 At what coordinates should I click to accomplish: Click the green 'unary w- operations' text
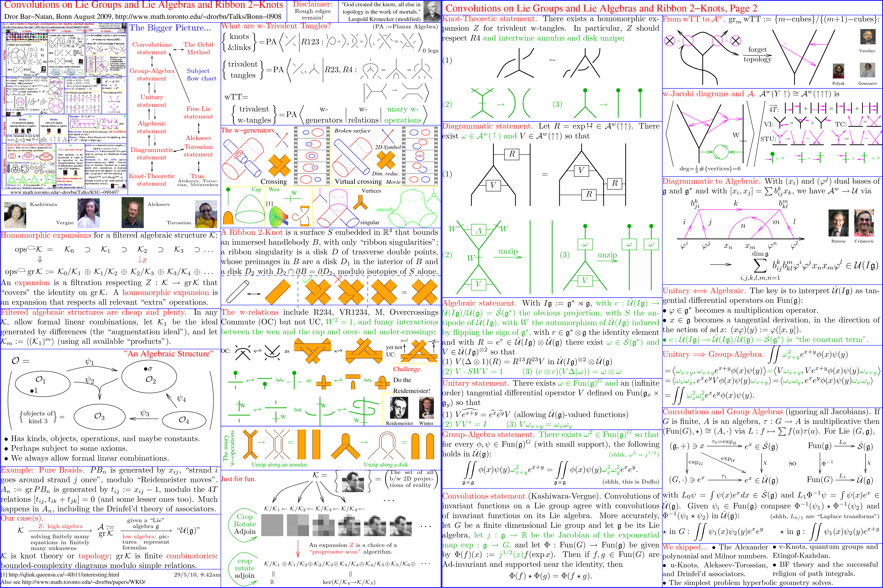coord(403,114)
